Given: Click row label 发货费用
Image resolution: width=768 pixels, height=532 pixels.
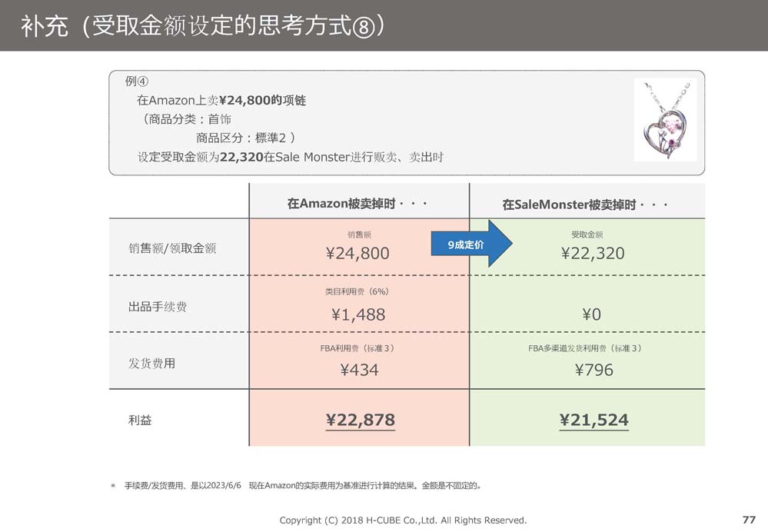Looking at the screenshot, I should click(x=152, y=363).
